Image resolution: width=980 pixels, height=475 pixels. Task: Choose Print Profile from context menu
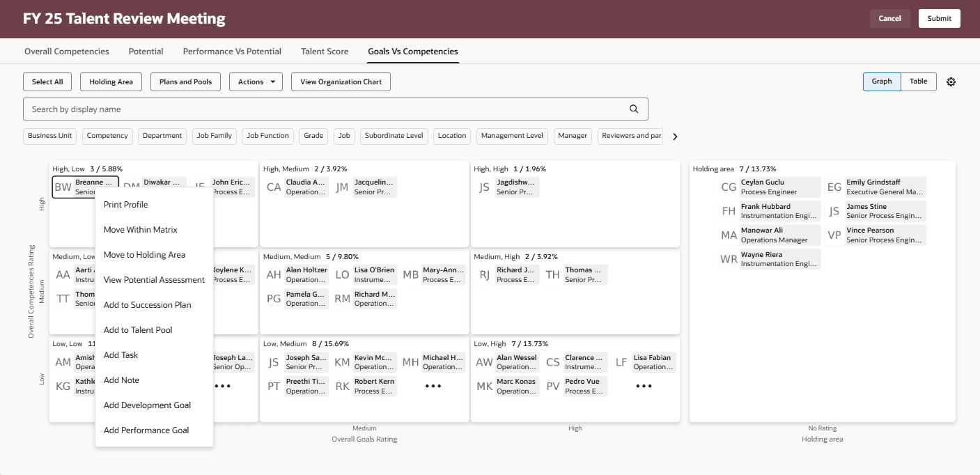(154, 205)
